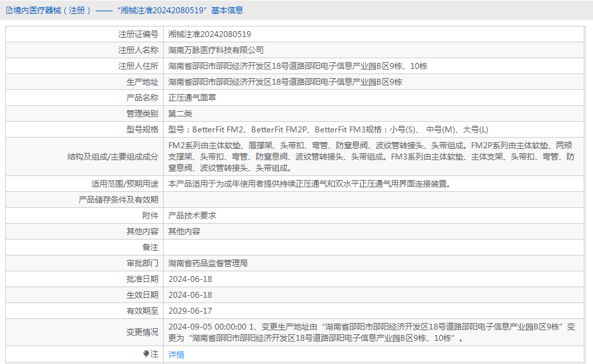Screen dimensions: 593x364
Task: Click the empty 备注 value cell
Action: [x=374, y=248]
